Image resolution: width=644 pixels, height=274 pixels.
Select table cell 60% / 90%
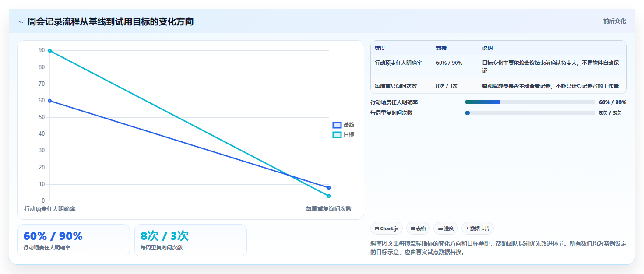click(x=449, y=63)
